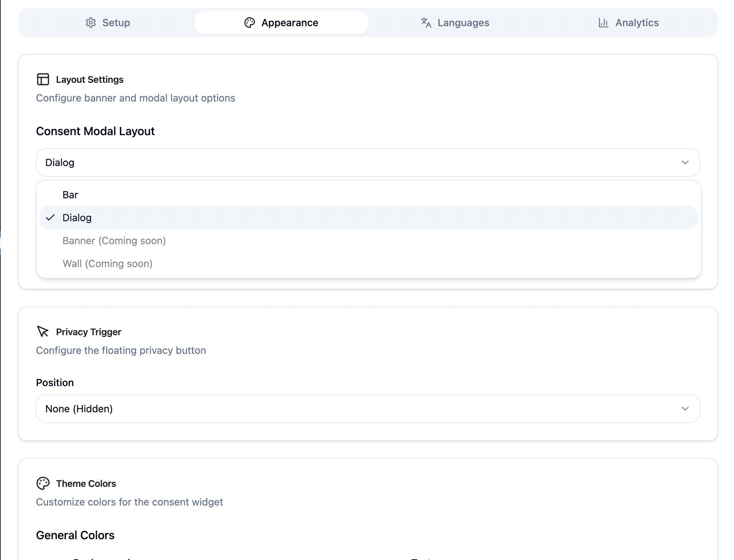734x560 pixels.
Task: Choose the Bar layout option
Action: click(x=70, y=195)
